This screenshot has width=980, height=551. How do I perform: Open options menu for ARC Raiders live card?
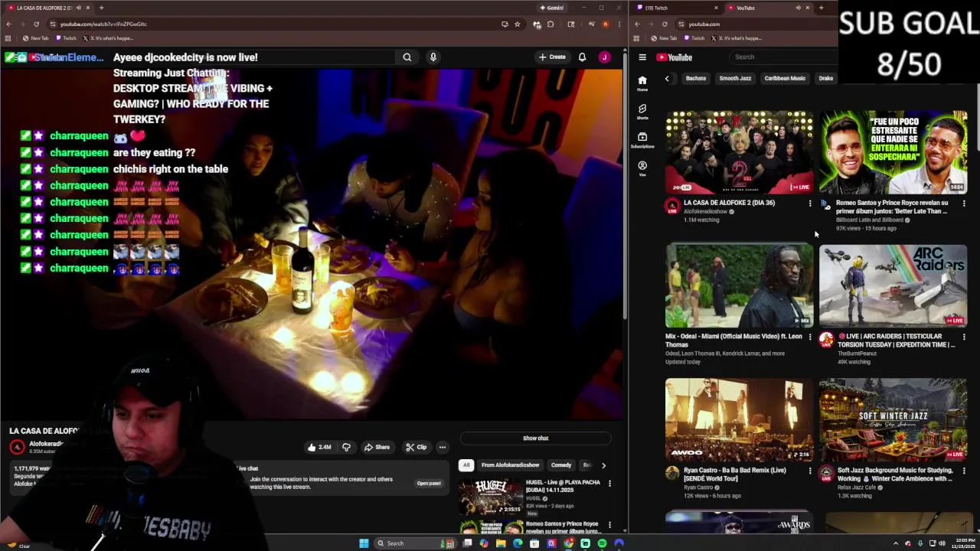tap(964, 337)
